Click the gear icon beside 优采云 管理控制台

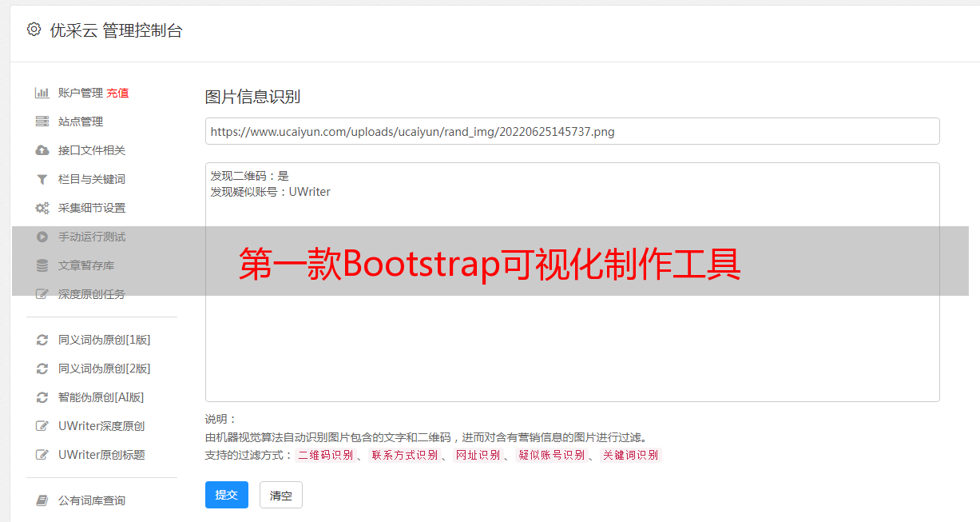(x=34, y=30)
